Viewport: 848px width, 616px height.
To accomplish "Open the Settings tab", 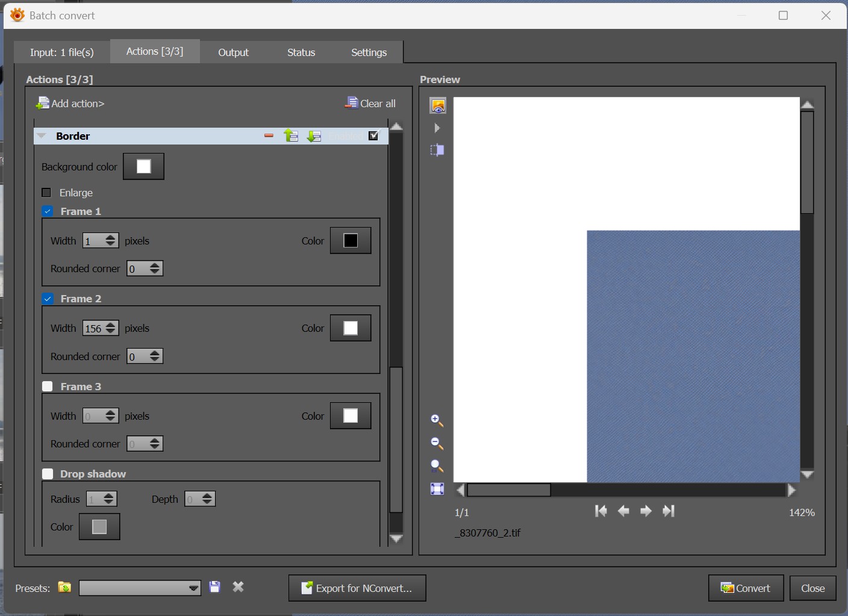I will pyautogui.click(x=369, y=52).
